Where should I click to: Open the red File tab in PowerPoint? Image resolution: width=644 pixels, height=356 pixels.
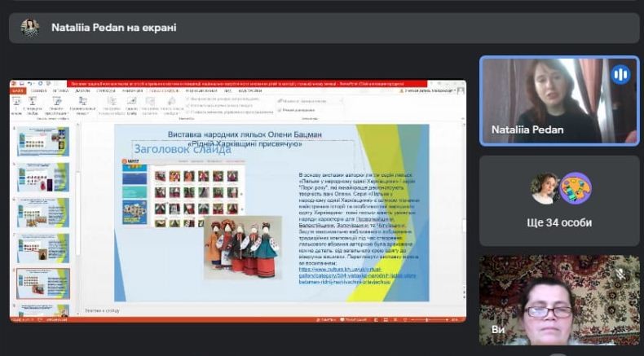click(x=18, y=90)
